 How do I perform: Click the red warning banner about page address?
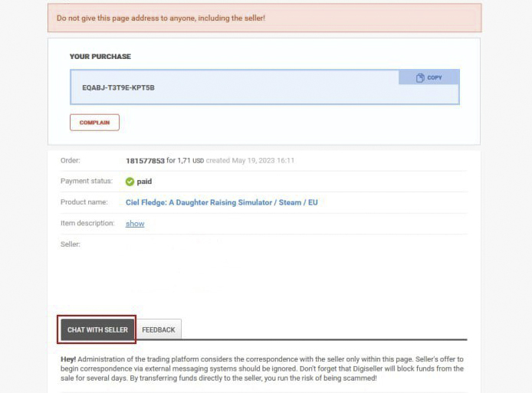click(264, 18)
